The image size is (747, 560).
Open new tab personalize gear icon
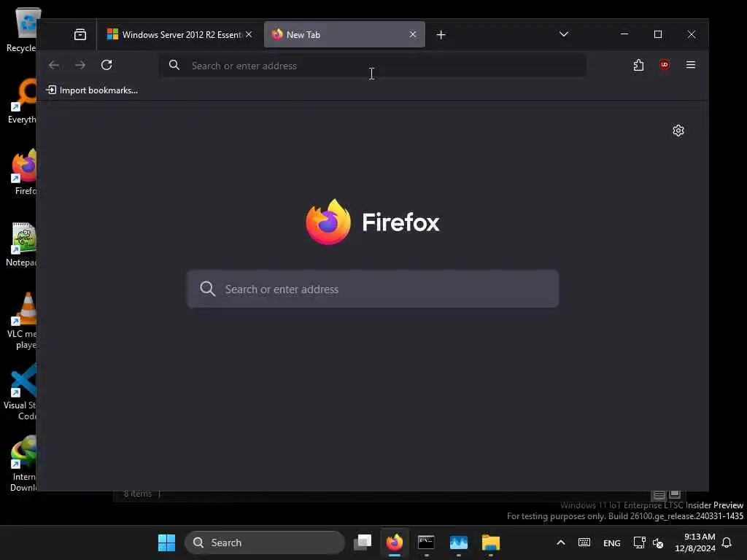(x=678, y=131)
